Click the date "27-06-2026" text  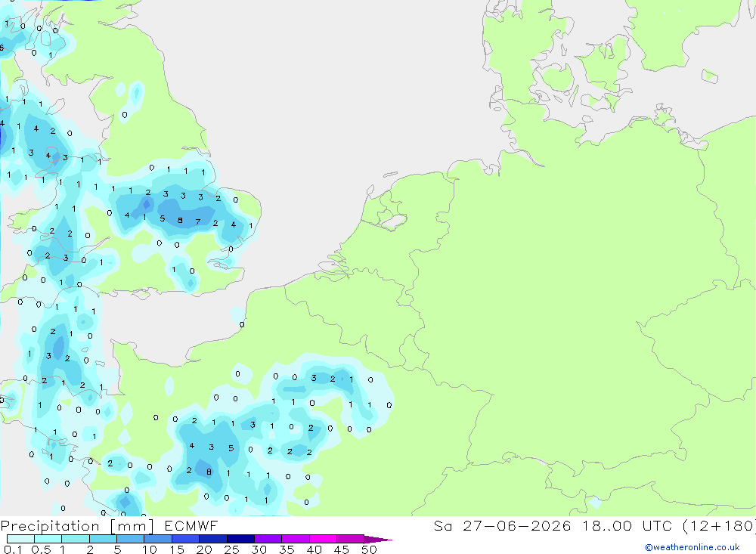(517, 526)
